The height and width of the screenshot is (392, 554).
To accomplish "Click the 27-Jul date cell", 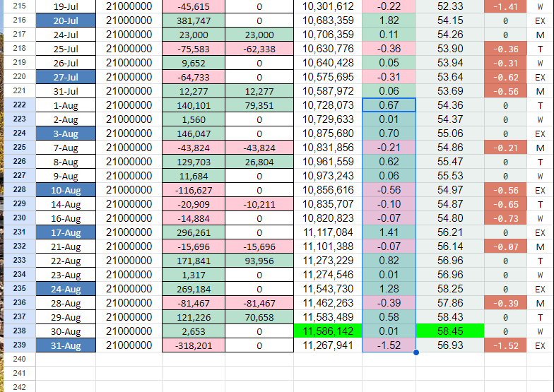I will coord(66,77).
